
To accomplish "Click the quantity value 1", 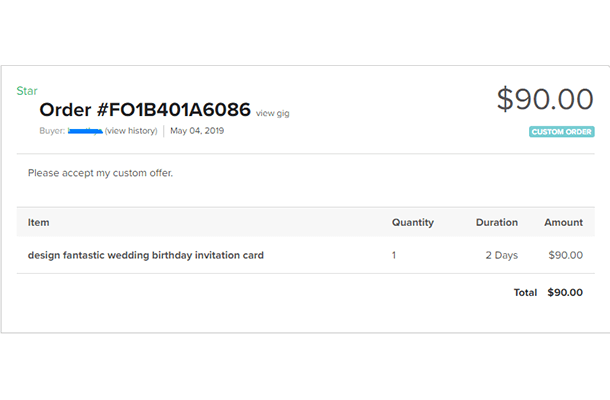I will click(394, 255).
